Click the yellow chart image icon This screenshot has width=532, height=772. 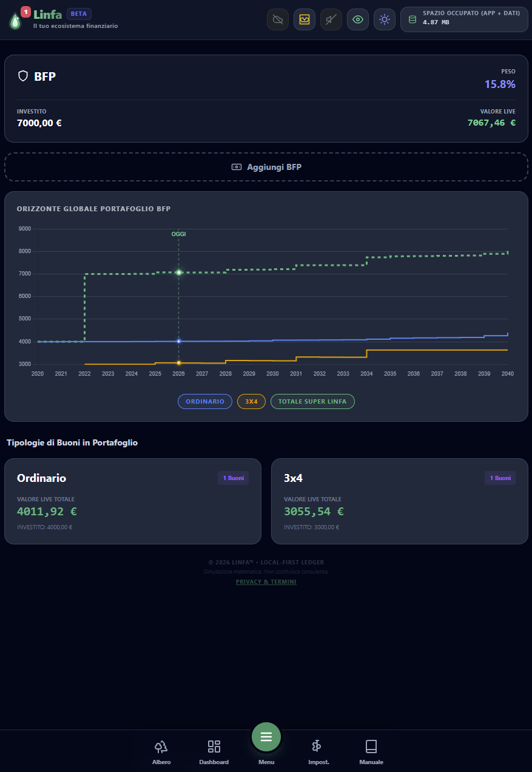(x=305, y=19)
